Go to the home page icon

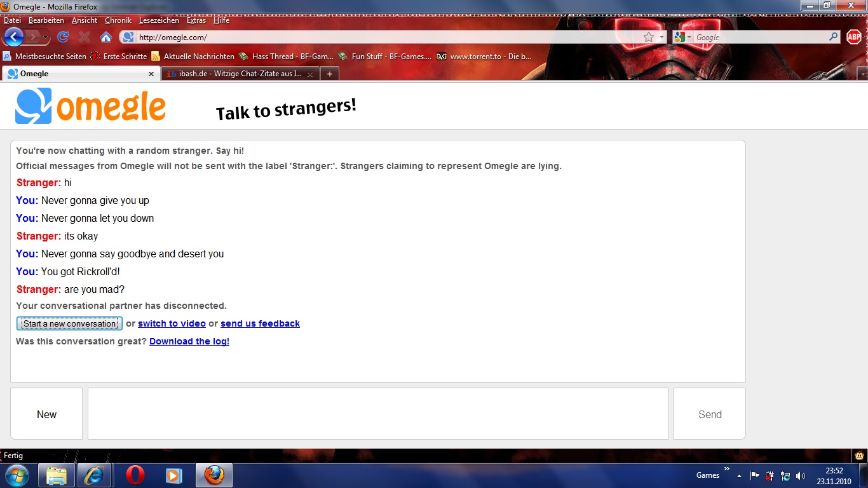coord(106,37)
